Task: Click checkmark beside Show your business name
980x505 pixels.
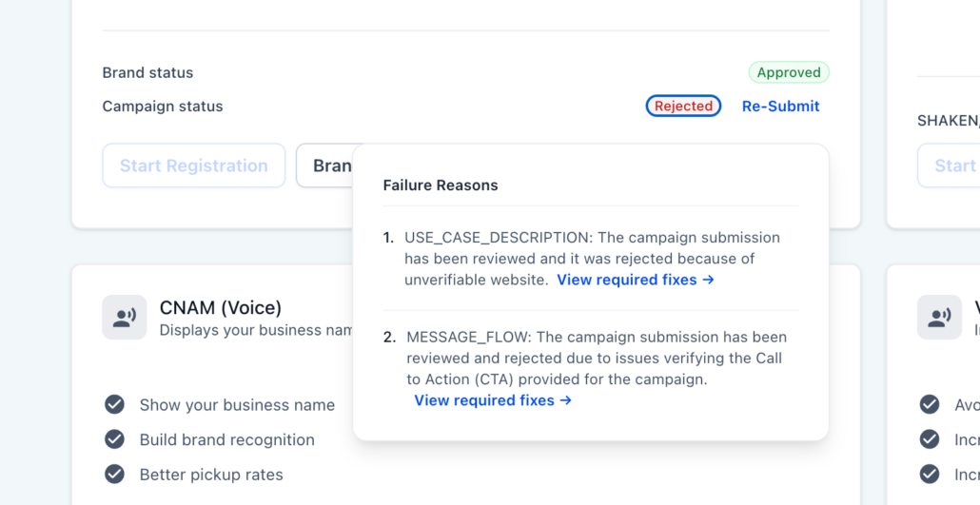Action: pos(114,405)
